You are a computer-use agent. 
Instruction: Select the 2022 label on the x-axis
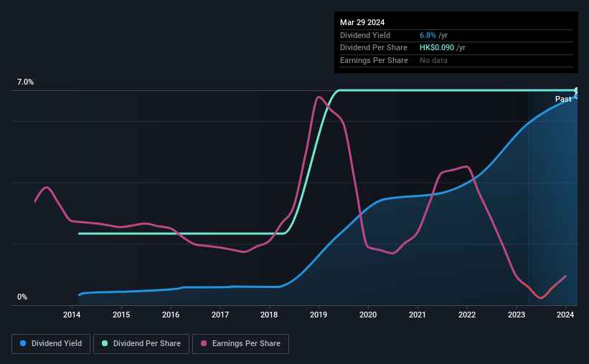click(x=467, y=315)
